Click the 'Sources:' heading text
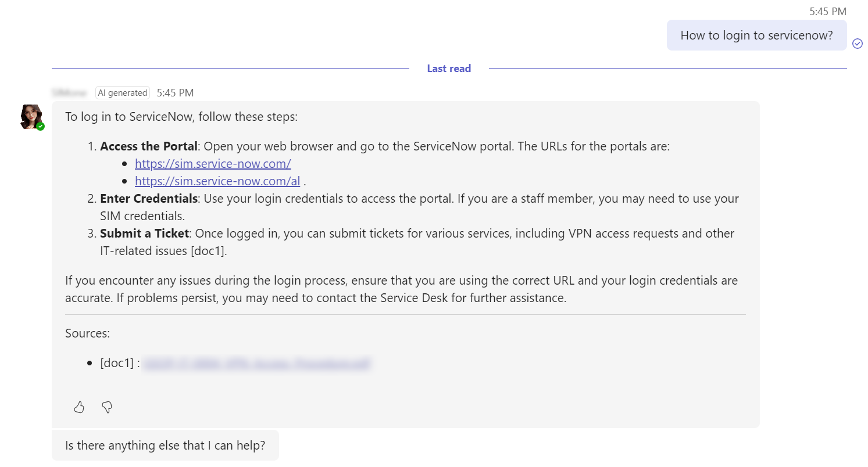868x467 pixels. click(88, 333)
